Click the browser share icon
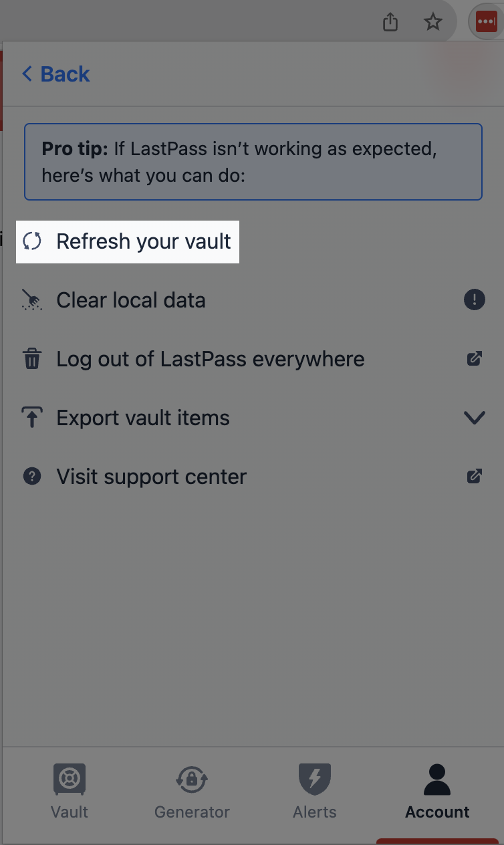504x845 pixels. point(390,22)
